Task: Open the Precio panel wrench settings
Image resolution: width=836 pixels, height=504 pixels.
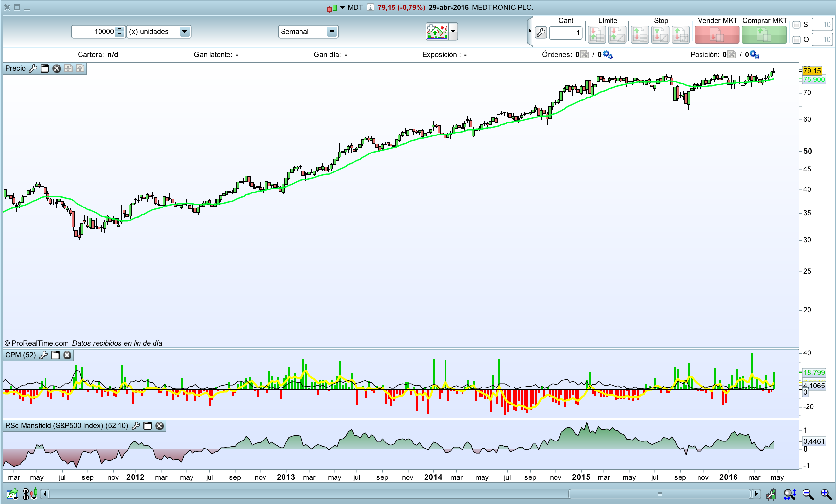Action: (33, 68)
